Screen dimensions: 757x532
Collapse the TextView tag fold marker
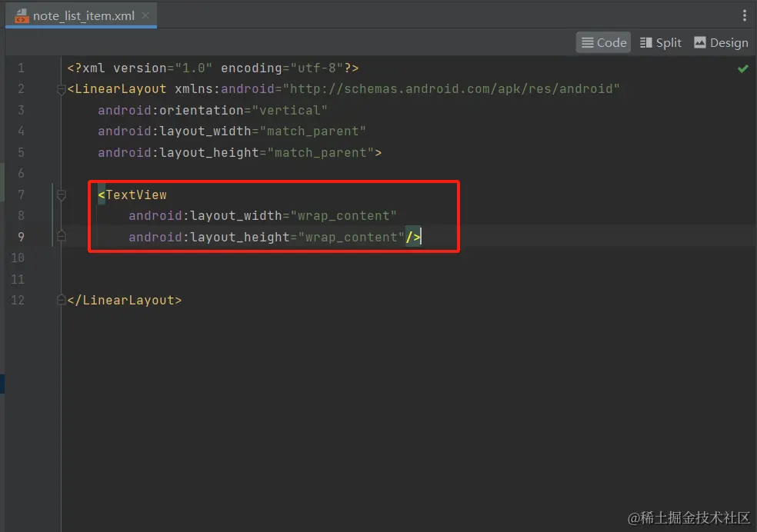[x=61, y=195]
